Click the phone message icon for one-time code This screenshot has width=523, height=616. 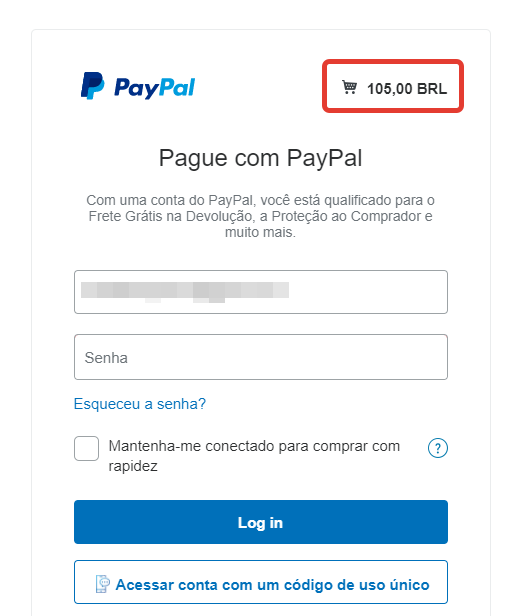[x=103, y=584]
